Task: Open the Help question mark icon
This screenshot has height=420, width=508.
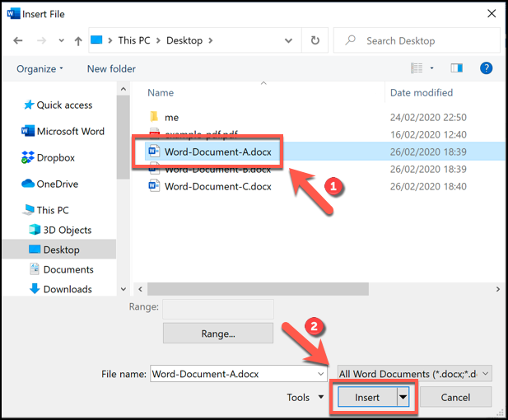Action: pos(486,68)
